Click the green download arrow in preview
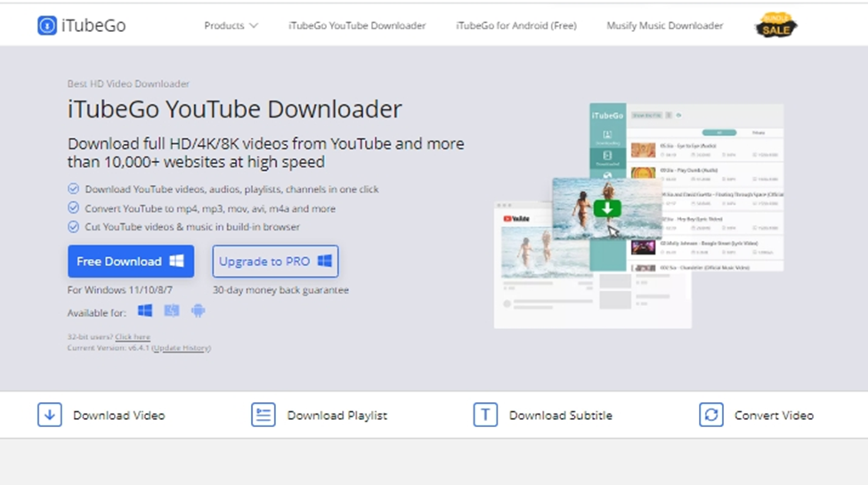This screenshot has height=485, width=868. pos(607,209)
